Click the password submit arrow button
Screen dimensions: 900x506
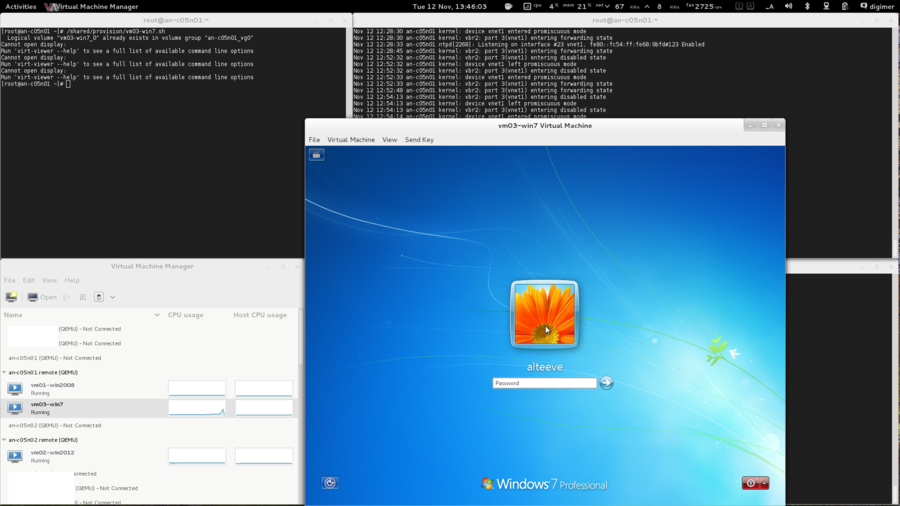click(x=606, y=383)
